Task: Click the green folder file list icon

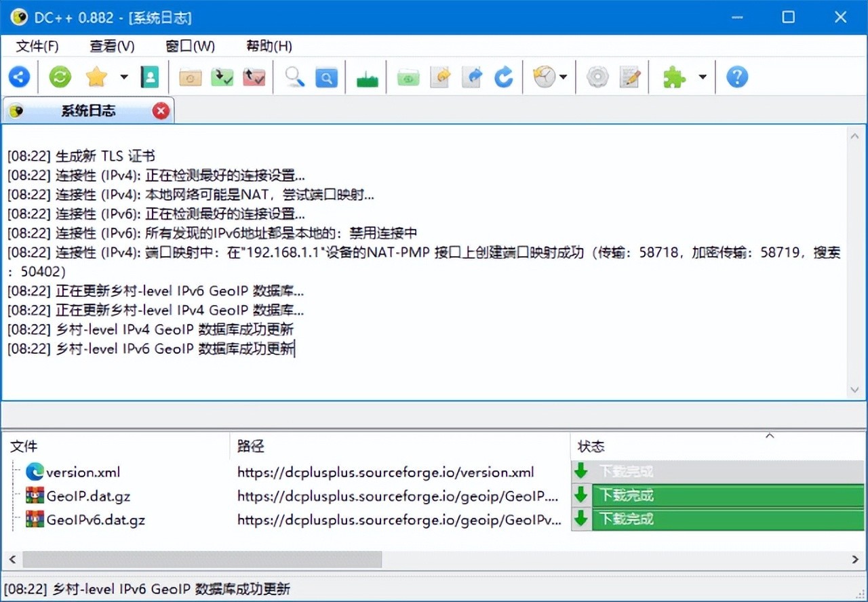Action: pos(408,77)
